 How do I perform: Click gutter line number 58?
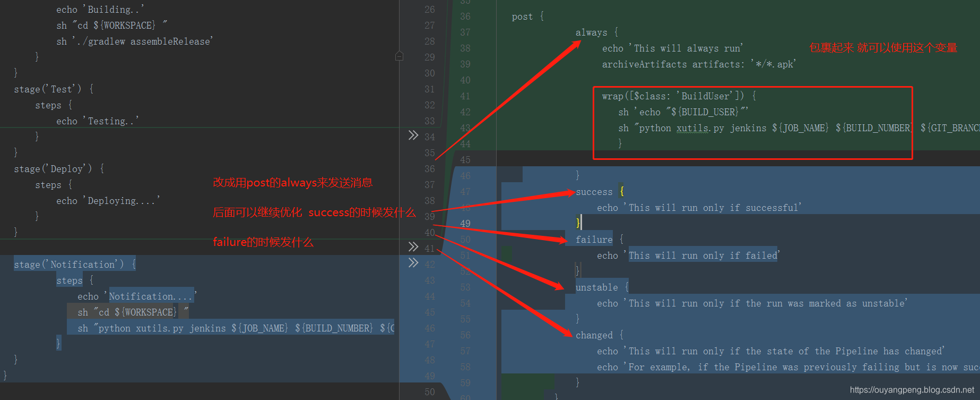click(465, 367)
